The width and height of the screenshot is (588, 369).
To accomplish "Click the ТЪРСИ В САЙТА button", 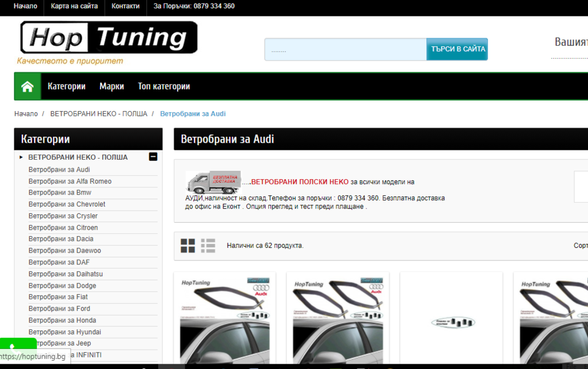I will click(457, 49).
